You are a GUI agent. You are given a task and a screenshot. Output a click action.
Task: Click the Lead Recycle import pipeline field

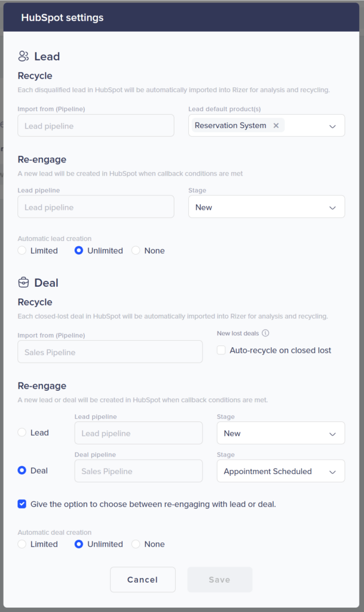[x=96, y=126]
